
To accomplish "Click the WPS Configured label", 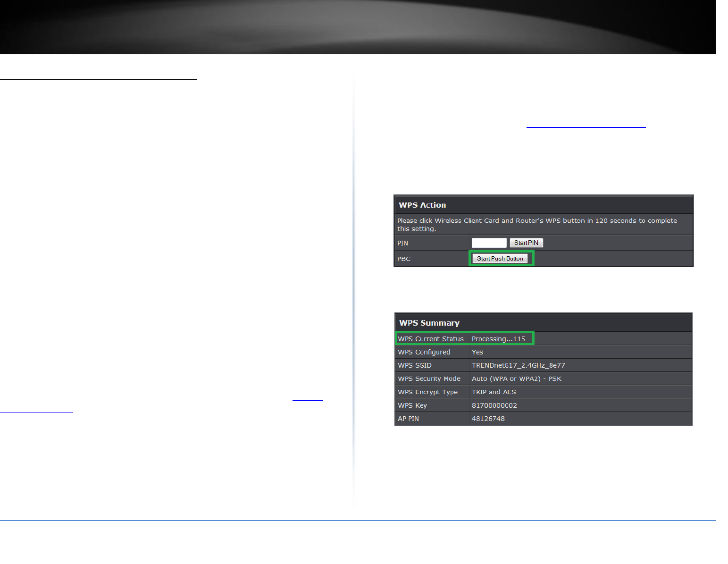I will tap(424, 352).
